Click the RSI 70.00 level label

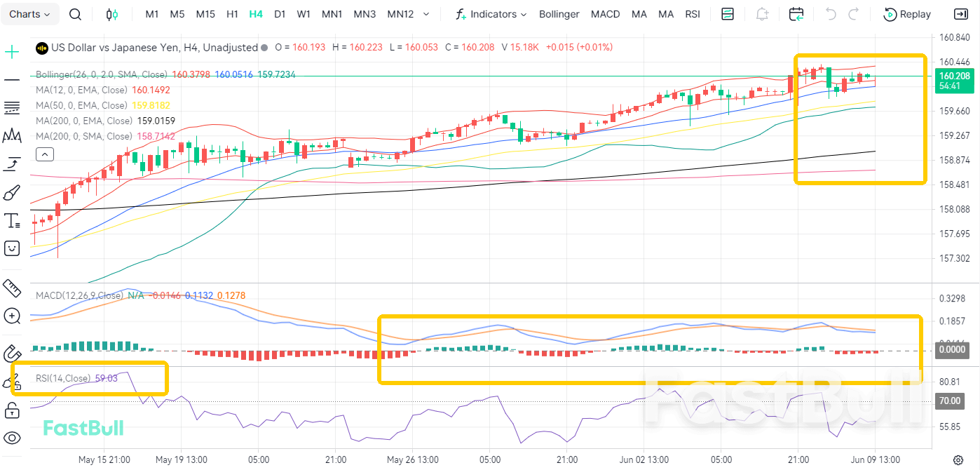point(950,402)
